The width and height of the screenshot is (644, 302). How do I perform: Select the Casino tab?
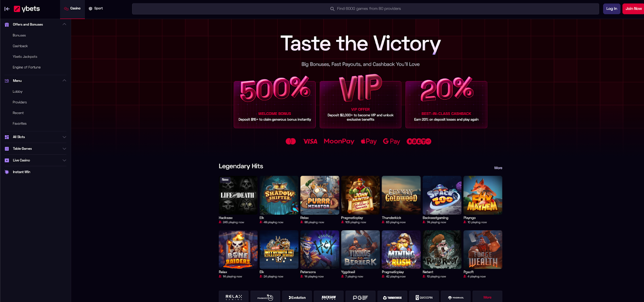pos(72,8)
